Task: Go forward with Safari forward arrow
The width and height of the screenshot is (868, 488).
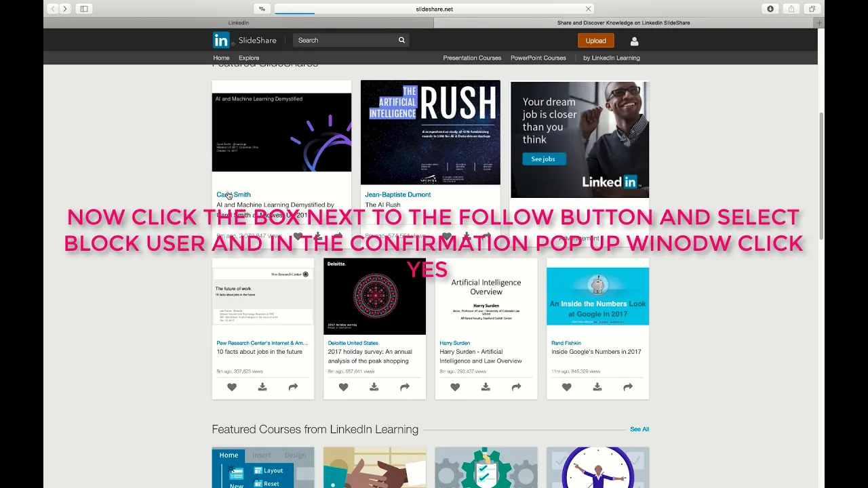Action: tap(65, 9)
